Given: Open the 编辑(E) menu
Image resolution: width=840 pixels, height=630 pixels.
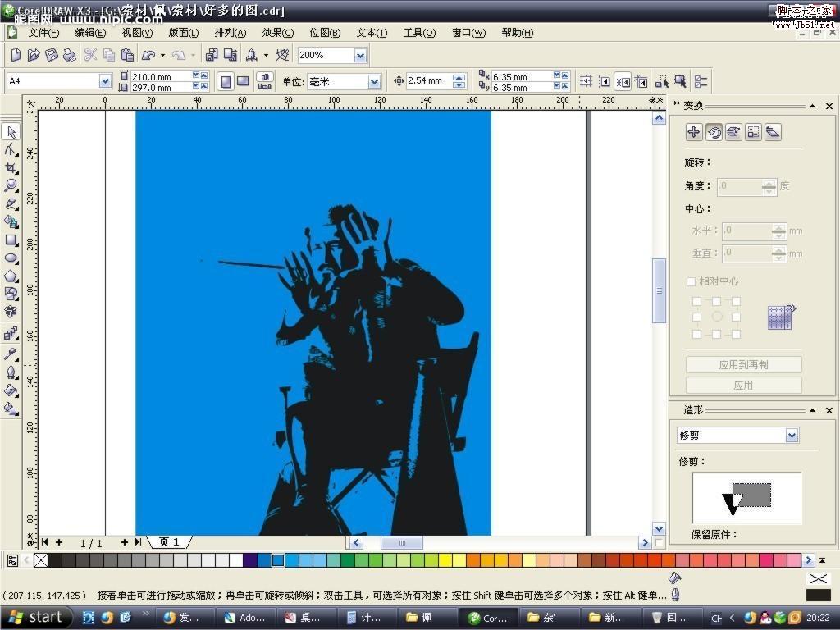Looking at the screenshot, I should click(x=90, y=33).
